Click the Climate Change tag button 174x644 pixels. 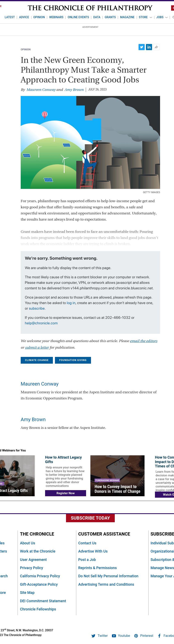pyautogui.click(x=37, y=360)
